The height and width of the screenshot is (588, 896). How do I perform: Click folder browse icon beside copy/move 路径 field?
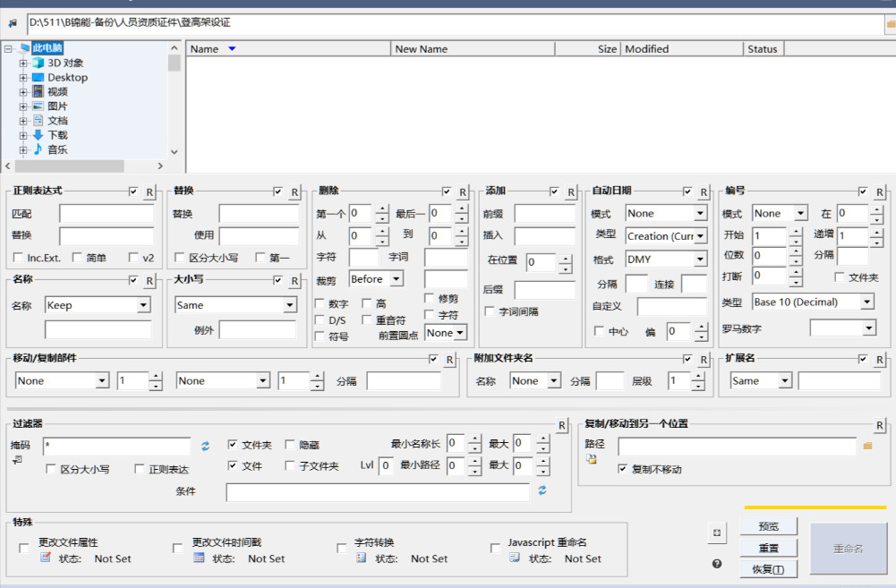pos(867,445)
